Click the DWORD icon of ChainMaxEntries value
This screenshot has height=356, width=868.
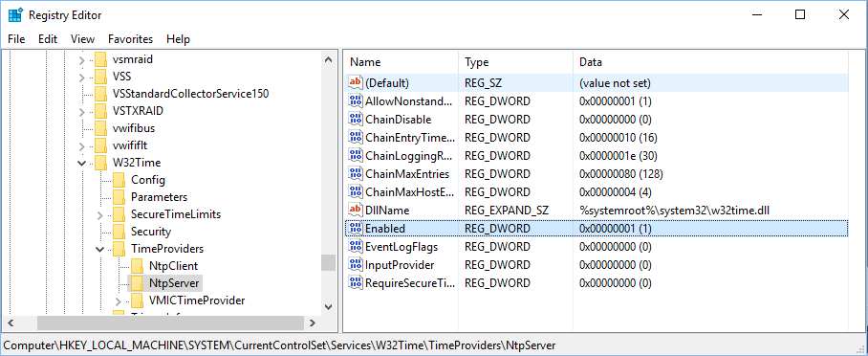point(355,173)
